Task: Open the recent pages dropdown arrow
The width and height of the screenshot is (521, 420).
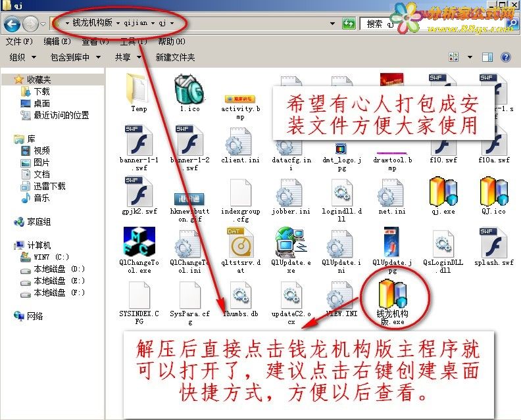Action: (43, 24)
